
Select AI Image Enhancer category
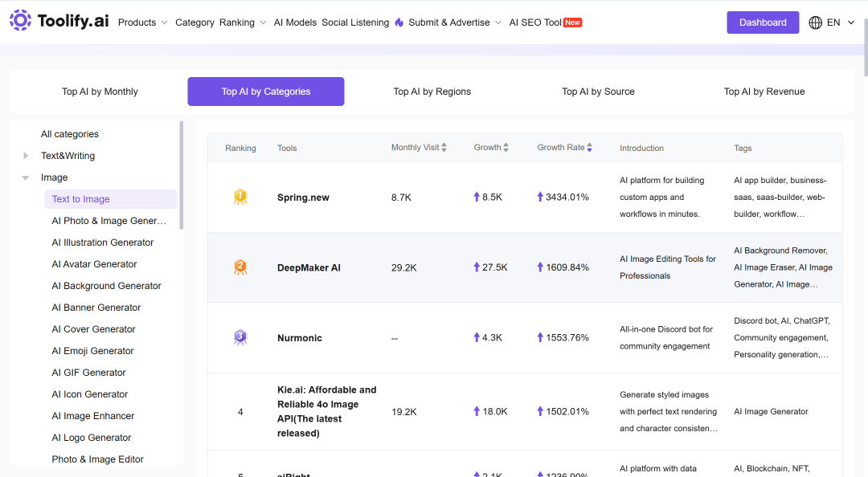[93, 416]
